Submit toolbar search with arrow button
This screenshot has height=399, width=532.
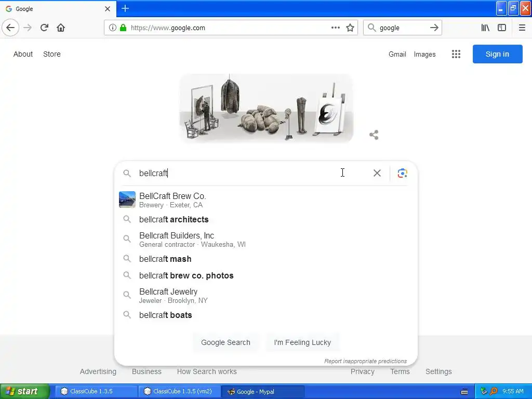434,28
